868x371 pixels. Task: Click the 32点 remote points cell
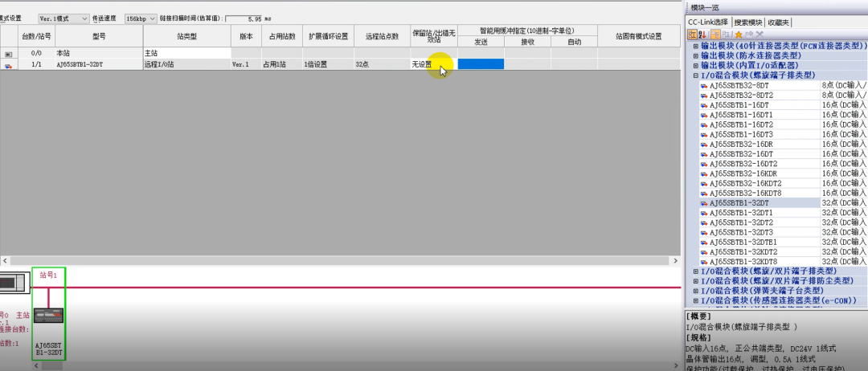pos(382,64)
